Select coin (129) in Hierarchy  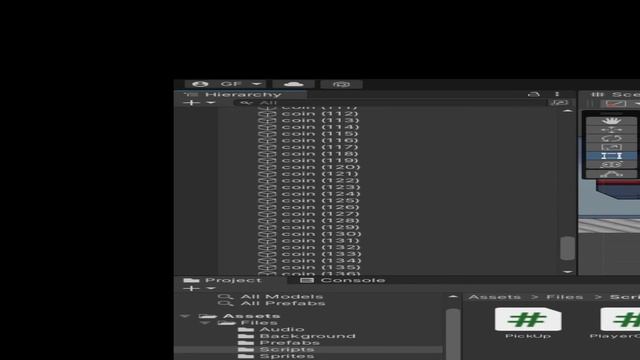320,227
